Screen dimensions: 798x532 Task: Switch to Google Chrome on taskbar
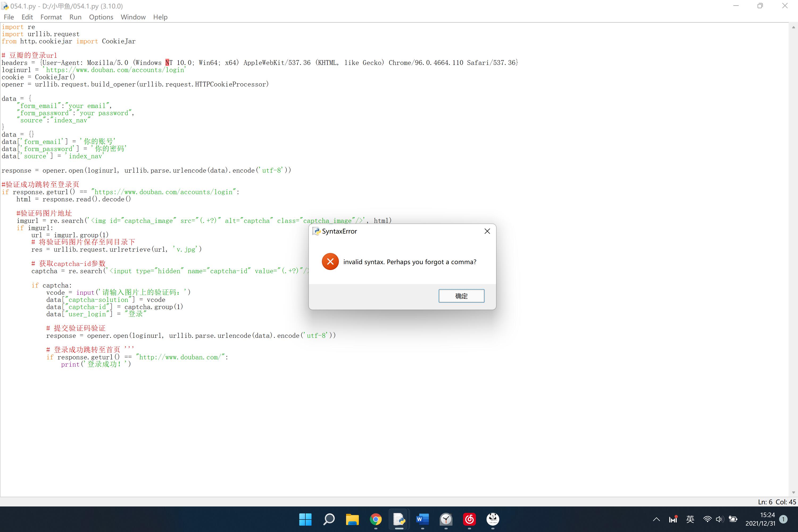point(376,519)
